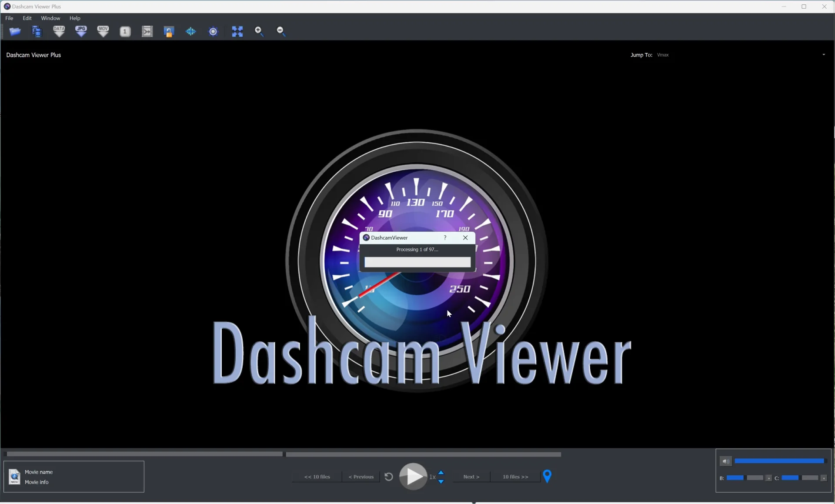This screenshot has width=835, height=504.
Task: Skip forward with the 10 files >> button
Action: coord(515,477)
